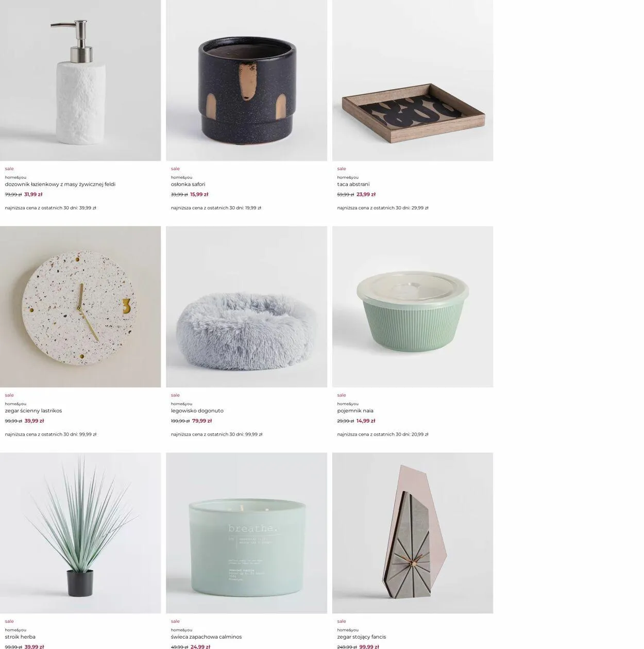Viewport: 644px width, 649px height.
Task: Select the zegar stojący fancis title
Action: 362,637
